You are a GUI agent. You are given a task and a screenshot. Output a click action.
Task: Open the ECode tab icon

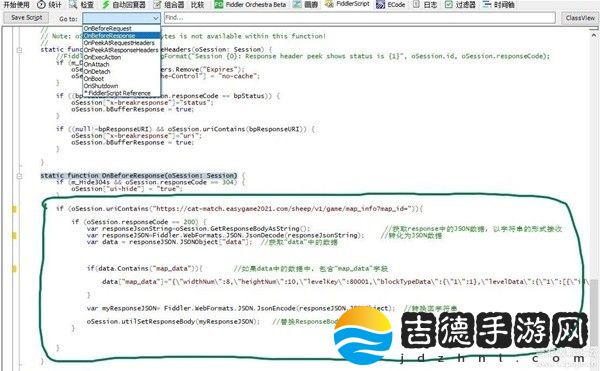coord(380,5)
